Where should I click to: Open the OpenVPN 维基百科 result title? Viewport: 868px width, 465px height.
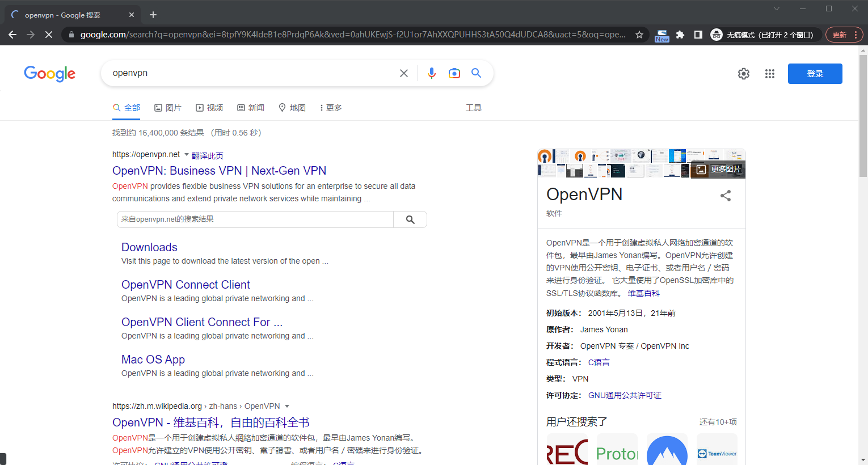pyautogui.click(x=211, y=422)
